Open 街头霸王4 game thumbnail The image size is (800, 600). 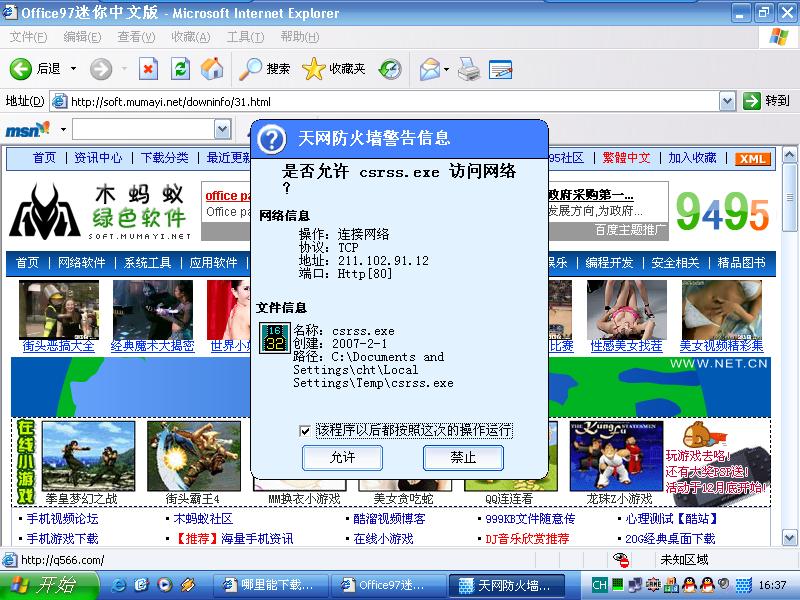(194, 456)
